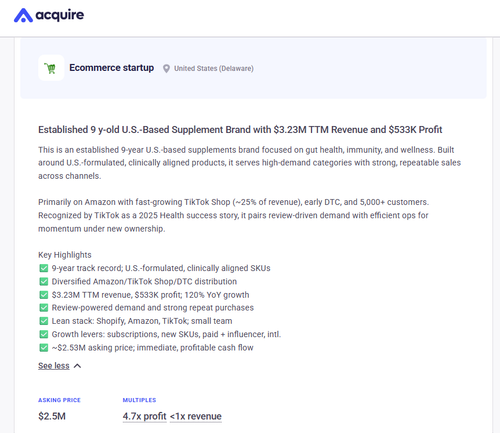Click the Growth levers checkmark icon
The image size is (500, 433).
[x=44, y=334]
